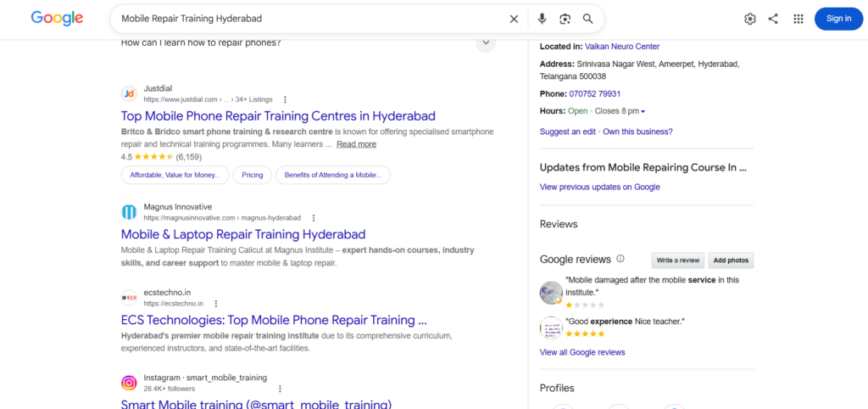Open Top Mobile Phone Repair Training Centres link
This screenshot has width=868, height=409.
[x=278, y=116]
